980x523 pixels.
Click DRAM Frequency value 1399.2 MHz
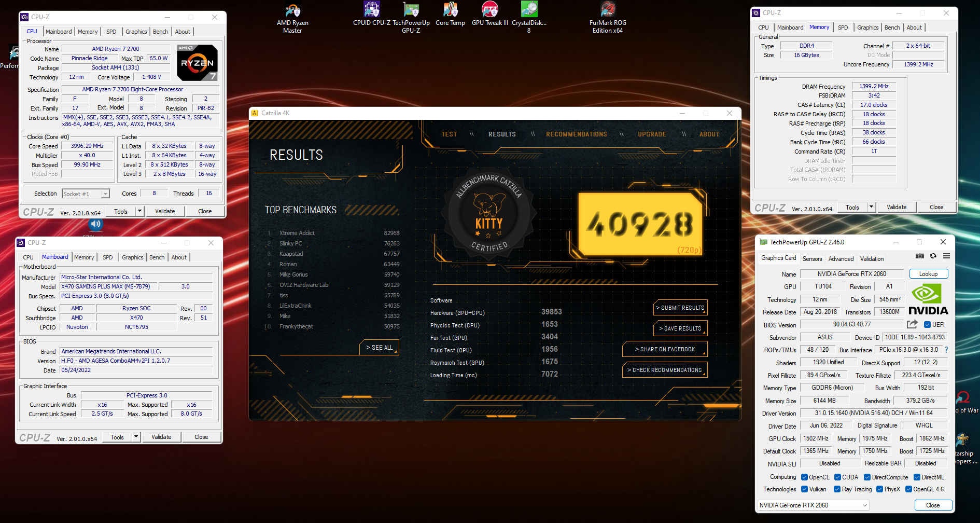(x=874, y=87)
